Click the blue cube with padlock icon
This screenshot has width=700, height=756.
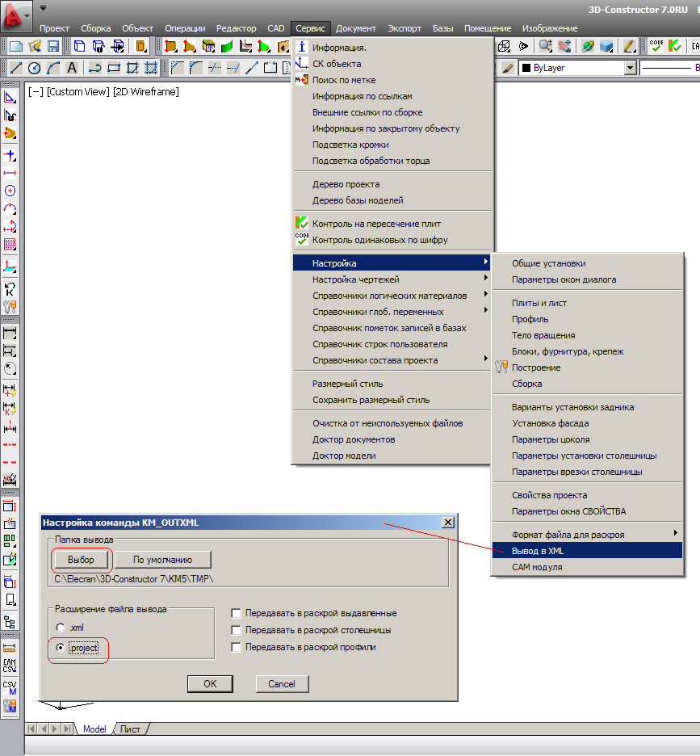click(99, 46)
